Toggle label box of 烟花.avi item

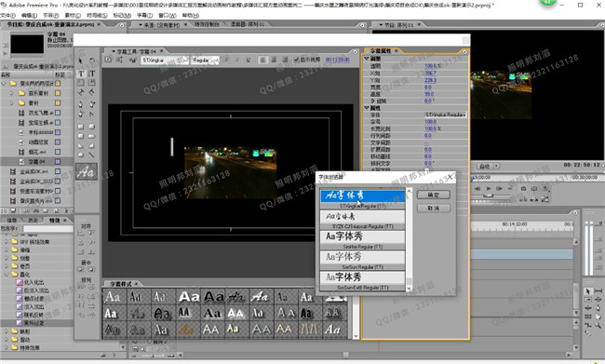coord(58,152)
